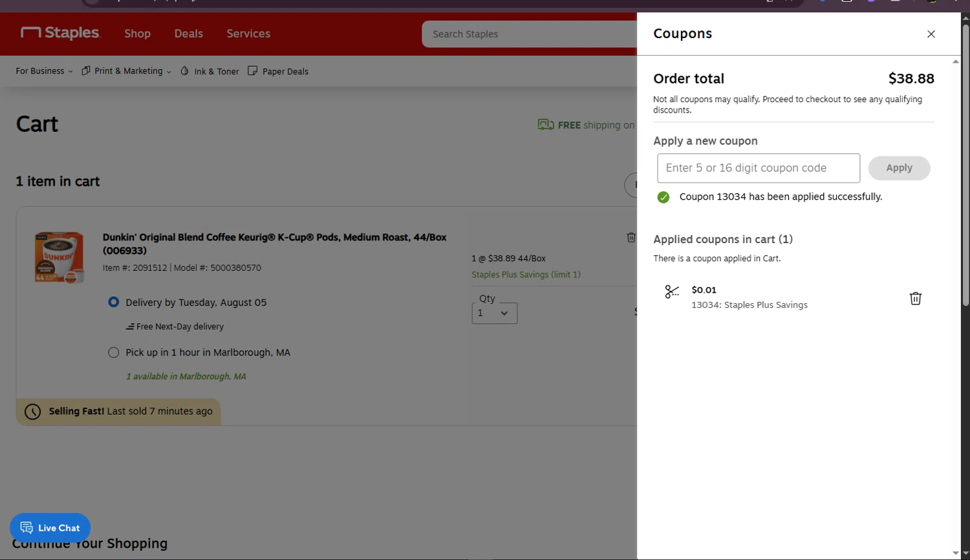This screenshot has width=970, height=560.
Task: Open the Deals menu
Action: 189,34
